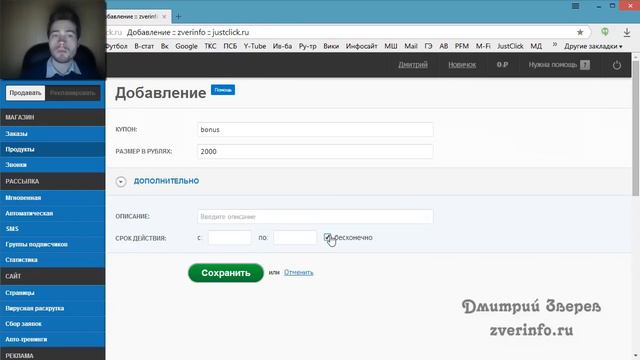Screen dimensions: 640x360
Task: Click the power logout icon in header
Action: pyautogui.click(x=617, y=65)
